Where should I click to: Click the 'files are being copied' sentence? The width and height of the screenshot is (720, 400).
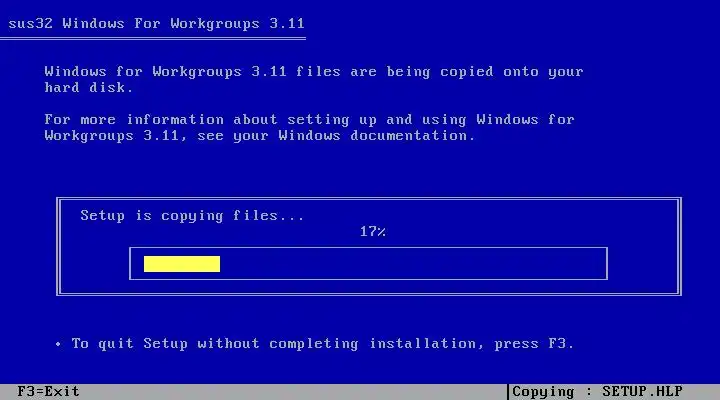pos(394,72)
